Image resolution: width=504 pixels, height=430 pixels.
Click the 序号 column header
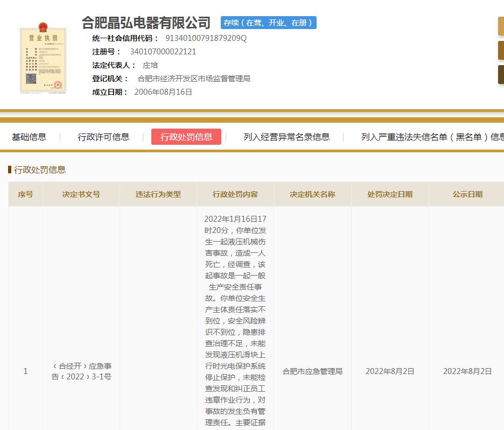click(25, 194)
